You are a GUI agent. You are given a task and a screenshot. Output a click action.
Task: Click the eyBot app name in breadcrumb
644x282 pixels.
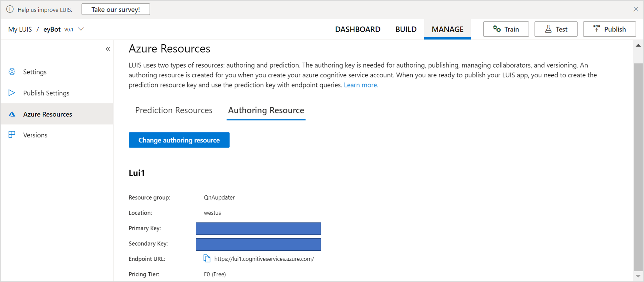52,29
